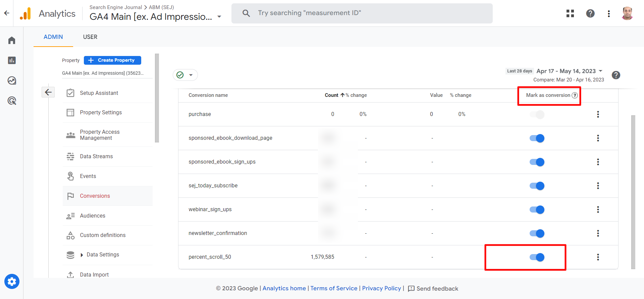This screenshot has width=644, height=299.
Task: Click the Create Property button
Action: click(112, 60)
